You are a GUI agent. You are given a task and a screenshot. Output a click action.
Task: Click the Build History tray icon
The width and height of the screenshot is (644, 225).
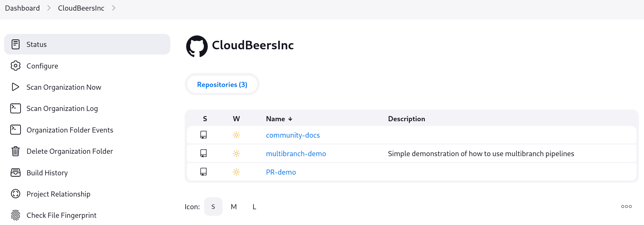15,173
